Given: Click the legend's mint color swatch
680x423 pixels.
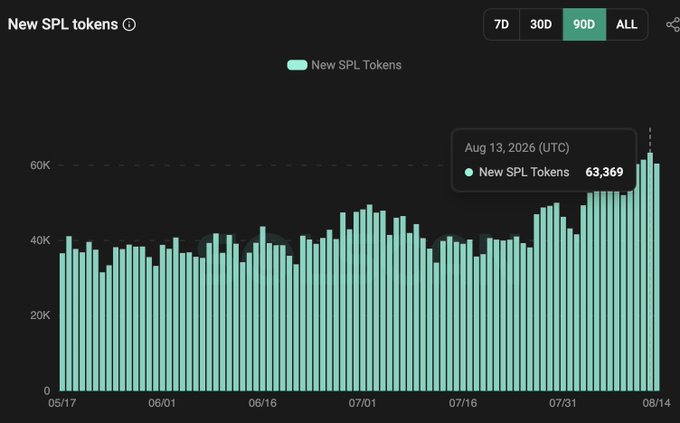Looking at the screenshot, I should (297, 65).
